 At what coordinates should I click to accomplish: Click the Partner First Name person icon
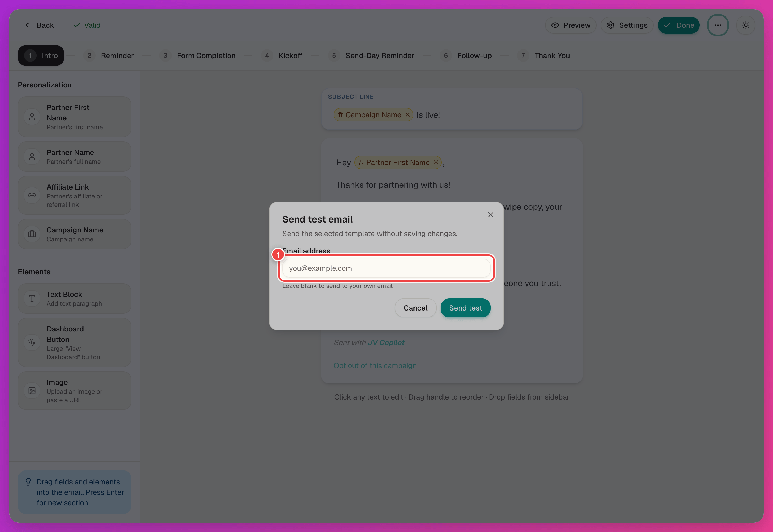pos(32,117)
